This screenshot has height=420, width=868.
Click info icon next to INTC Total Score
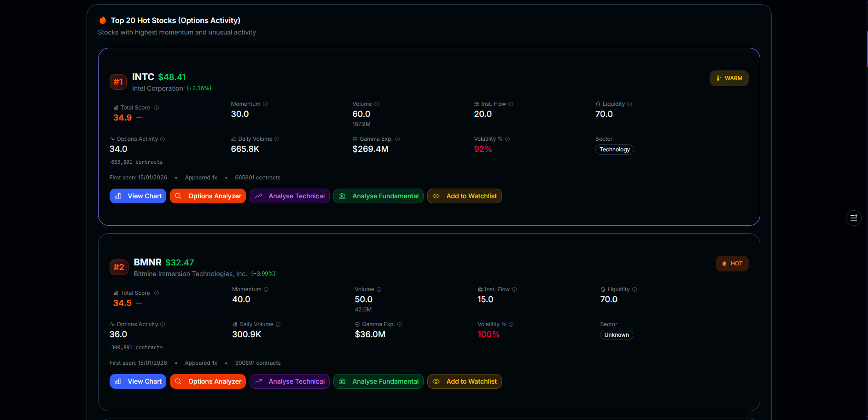[x=157, y=108]
